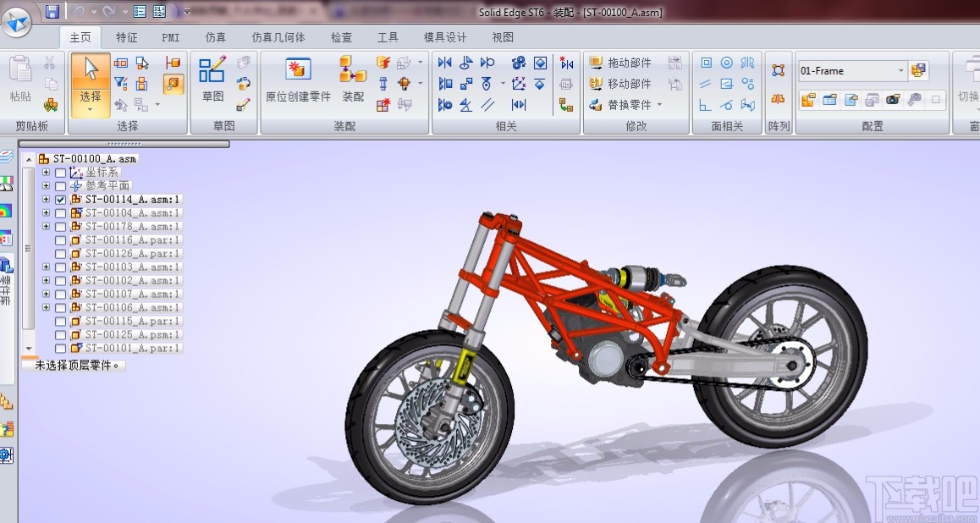This screenshot has height=523, width=980.
Task: Click the save configuration icon beside 01-Frame
Action: 919,70
